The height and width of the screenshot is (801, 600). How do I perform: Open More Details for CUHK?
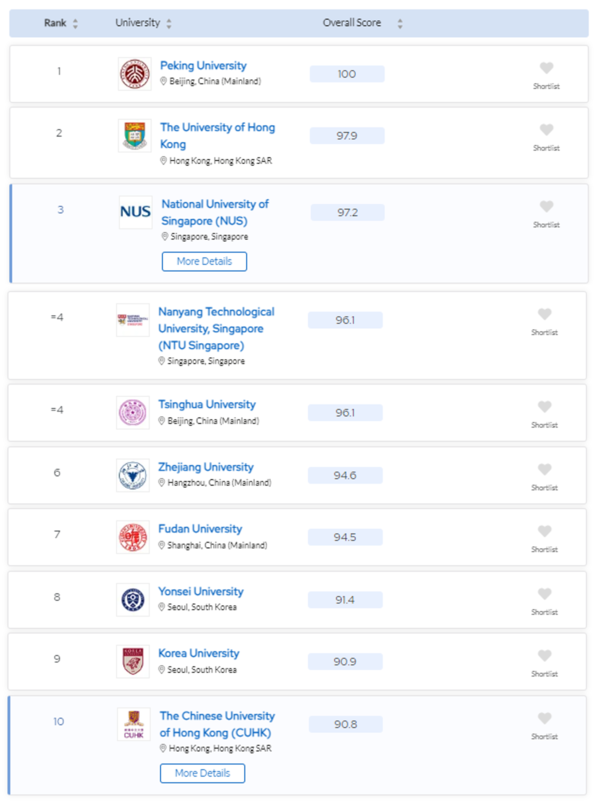pyautogui.click(x=204, y=773)
